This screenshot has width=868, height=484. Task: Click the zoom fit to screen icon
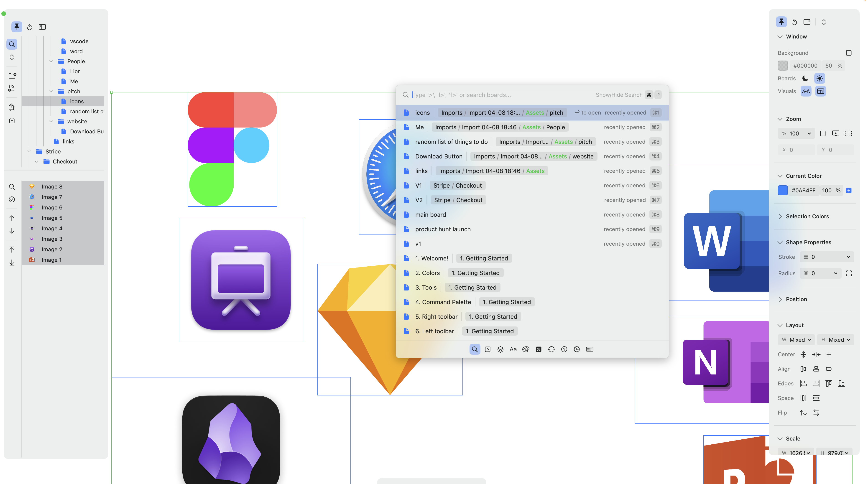point(836,133)
